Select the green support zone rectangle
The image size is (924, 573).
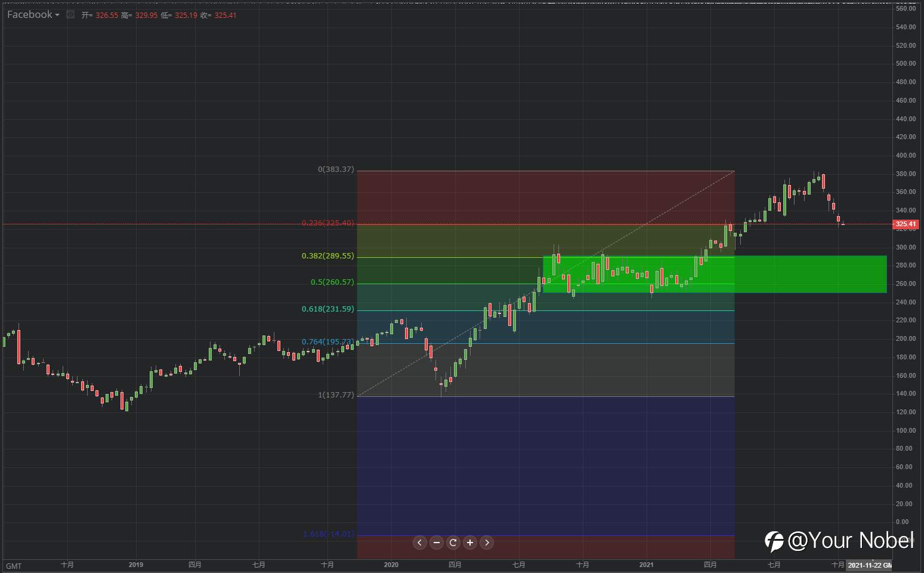715,275
